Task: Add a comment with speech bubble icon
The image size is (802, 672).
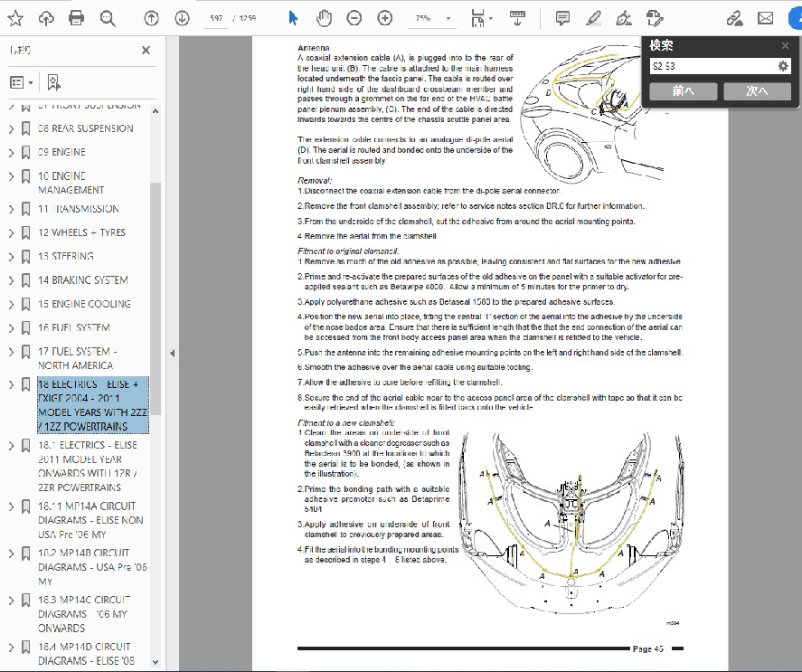Action: (562, 18)
